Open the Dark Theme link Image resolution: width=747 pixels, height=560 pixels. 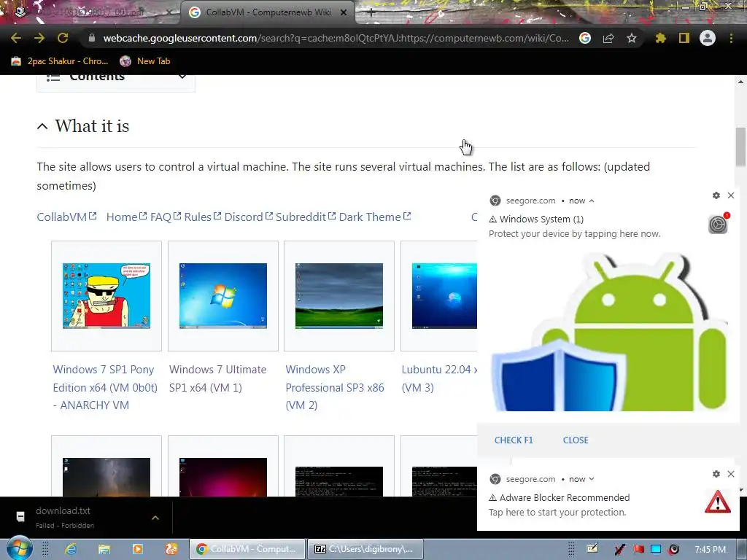coord(374,217)
